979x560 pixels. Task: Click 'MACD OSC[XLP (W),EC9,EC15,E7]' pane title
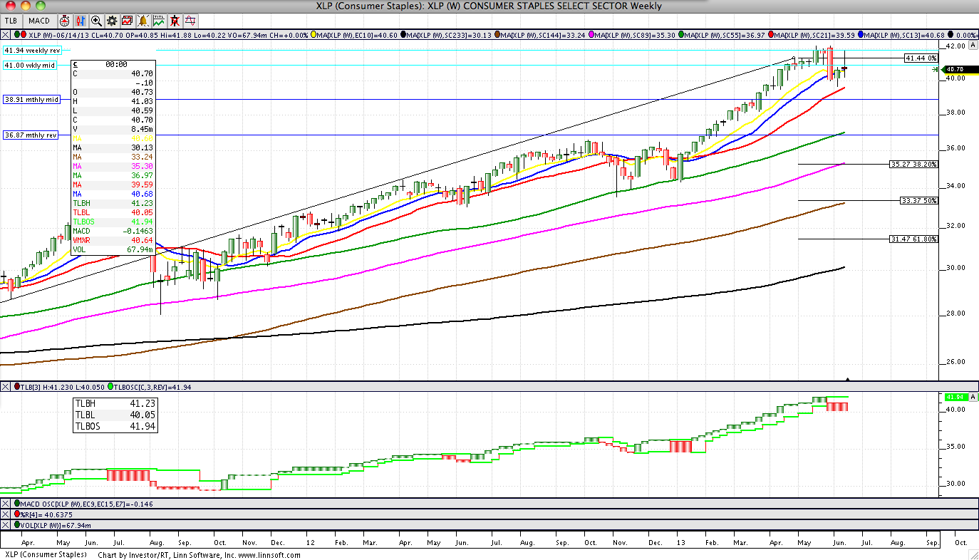point(88,504)
